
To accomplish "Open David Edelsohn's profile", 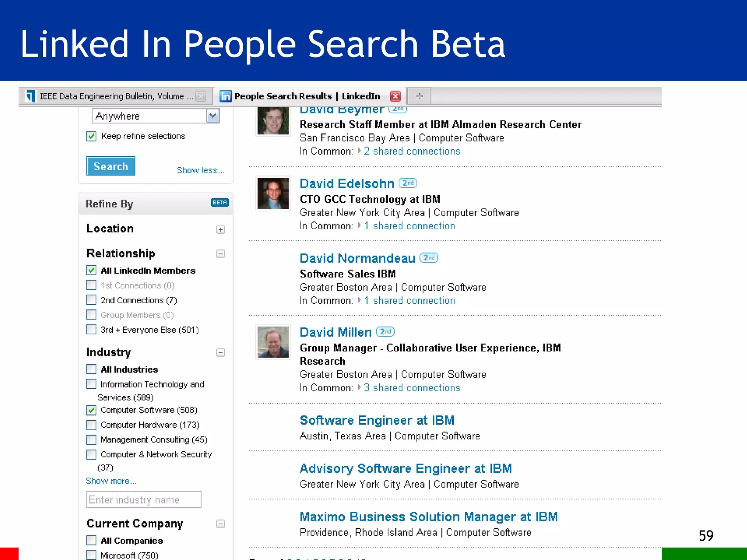I will tap(347, 183).
